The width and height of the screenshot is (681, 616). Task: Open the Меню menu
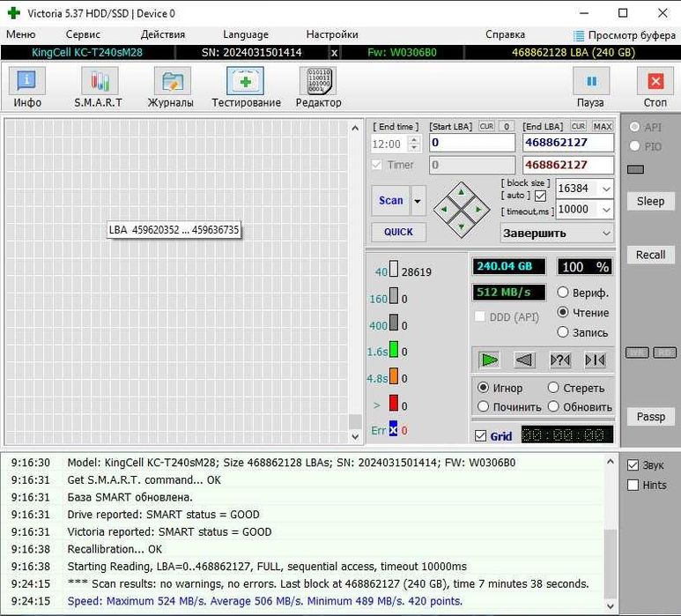tap(20, 34)
